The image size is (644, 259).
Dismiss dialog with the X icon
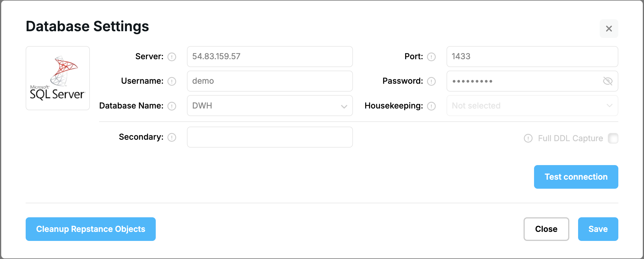pyautogui.click(x=609, y=29)
